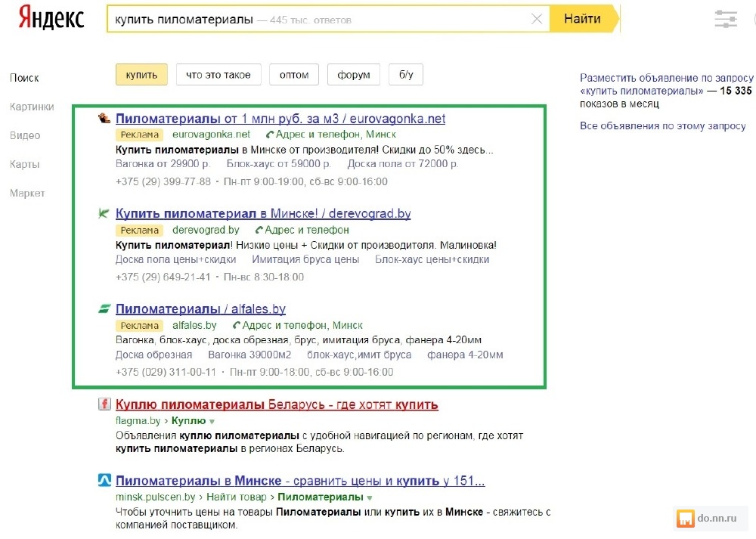
Task: Open sitelink 'Блок-хаус от 59000 р.'
Action: (279, 164)
